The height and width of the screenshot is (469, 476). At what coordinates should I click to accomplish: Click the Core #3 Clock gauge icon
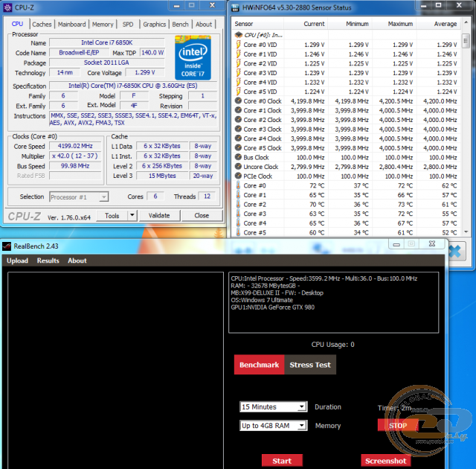[238, 129]
